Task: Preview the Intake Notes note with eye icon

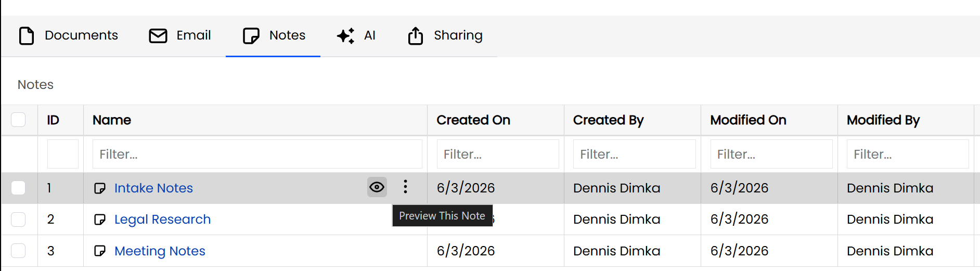Action: click(377, 187)
